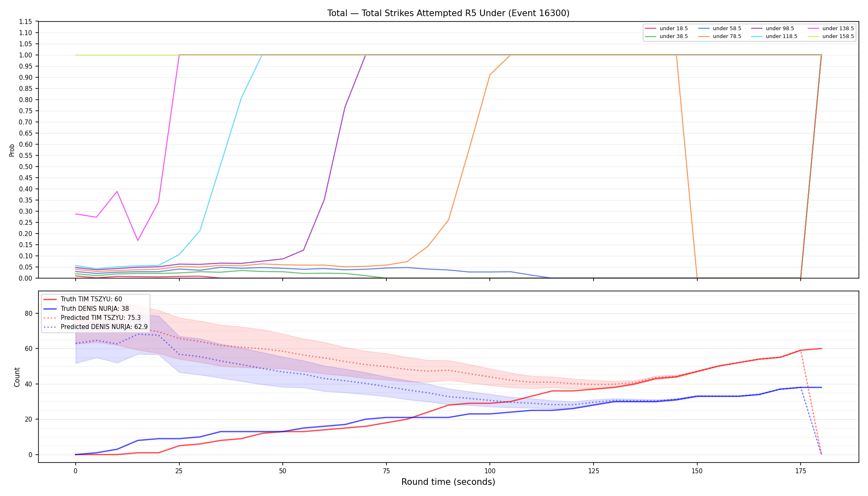The width and height of the screenshot is (868, 496).
Task: Click the 'under 98.5' legend entry
Action: click(x=773, y=29)
